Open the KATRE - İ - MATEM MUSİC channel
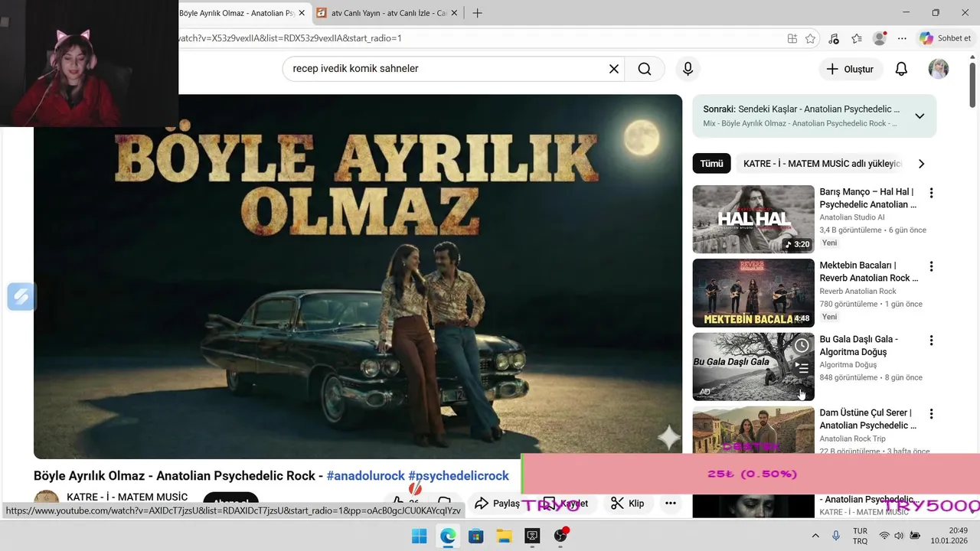 pyautogui.click(x=127, y=497)
